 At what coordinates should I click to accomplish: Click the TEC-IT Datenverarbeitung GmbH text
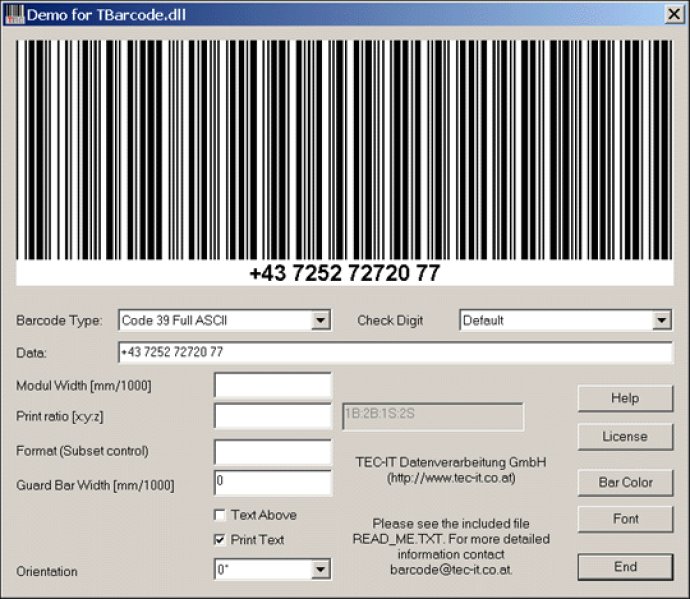coord(451,462)
